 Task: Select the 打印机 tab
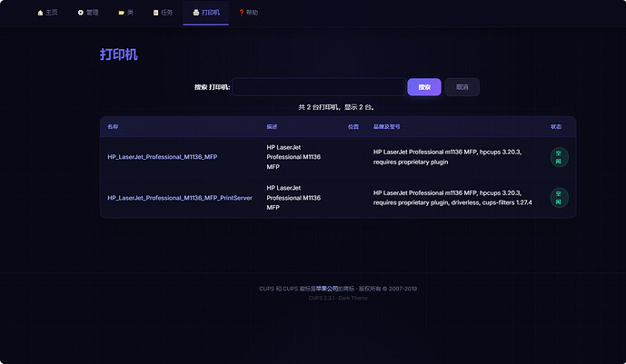tap(206, 13)
